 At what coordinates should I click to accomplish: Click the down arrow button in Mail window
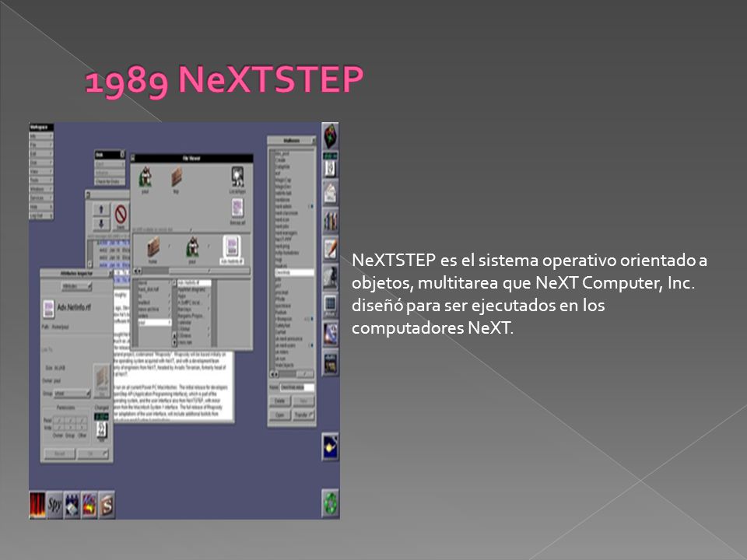click(101, 224)
